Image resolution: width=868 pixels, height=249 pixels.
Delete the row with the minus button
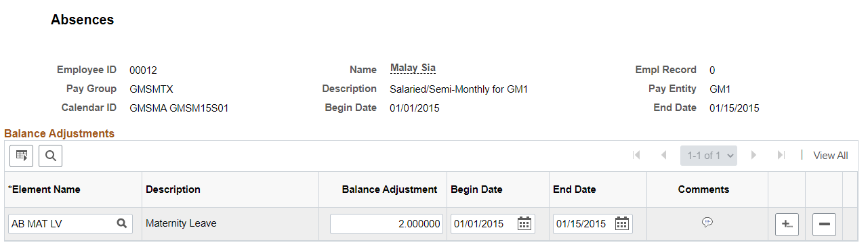[824, 224]
